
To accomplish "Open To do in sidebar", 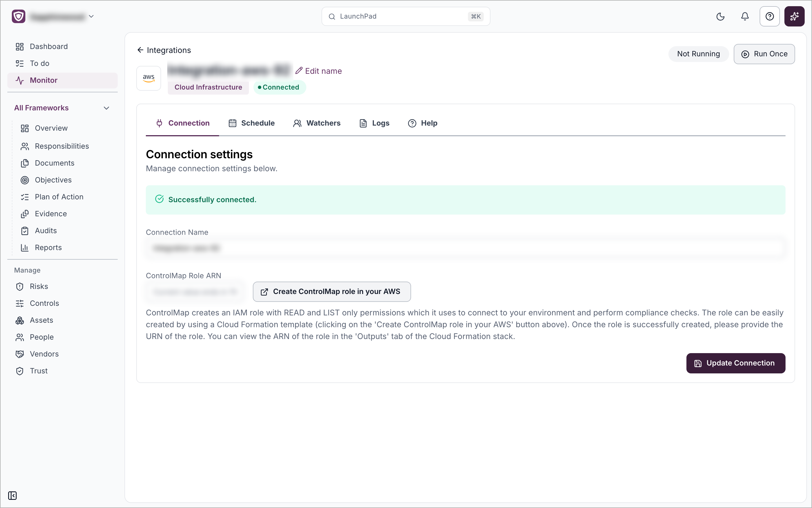I will coord(63,63).
